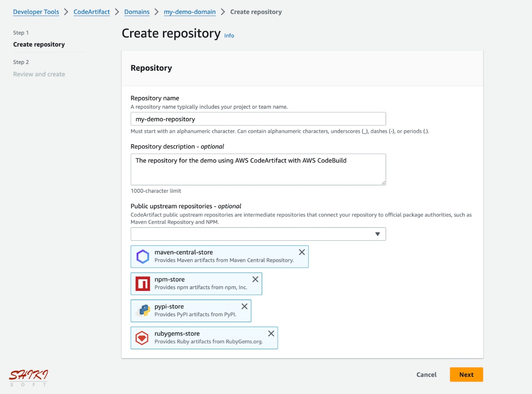Remove the pypi-store upstream repository

(244, 306)
